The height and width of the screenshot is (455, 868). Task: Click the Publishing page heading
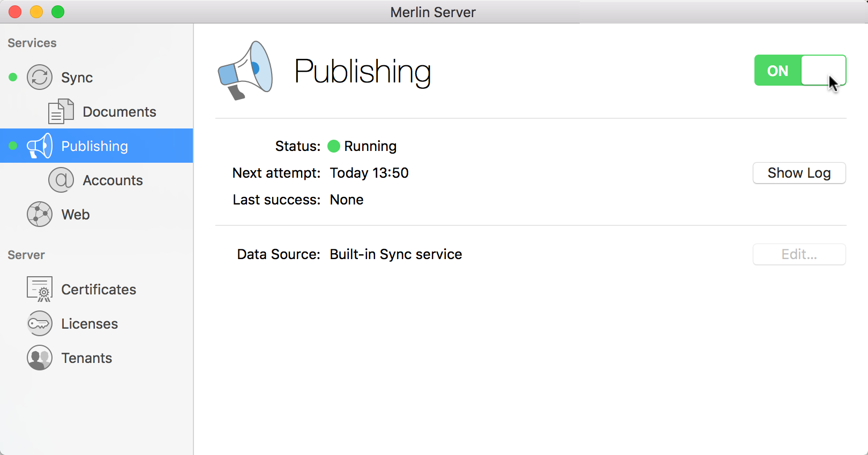pos(363,71)
